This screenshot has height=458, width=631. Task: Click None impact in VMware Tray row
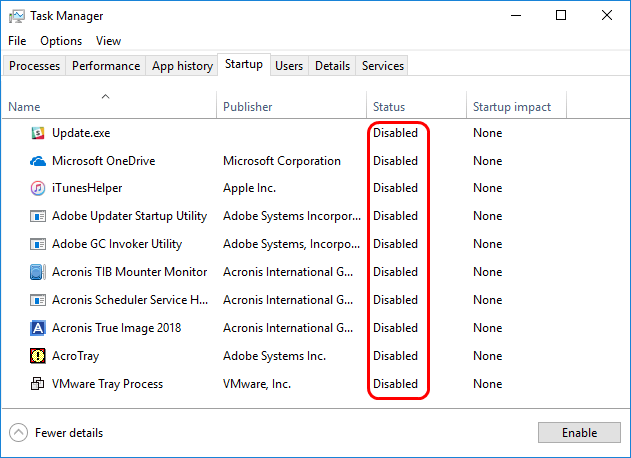pos(488,384)
